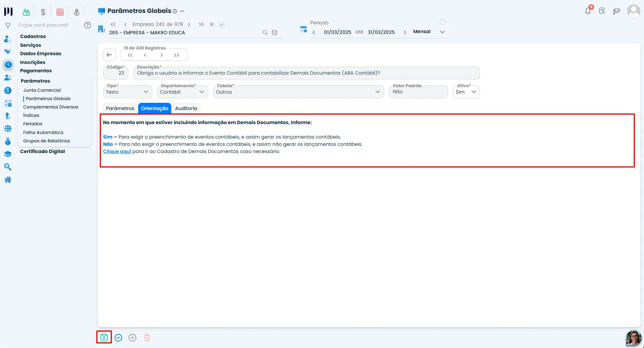Click the graduation cap training icon
This screenshot has height=348, width=644.
[617, 11]
